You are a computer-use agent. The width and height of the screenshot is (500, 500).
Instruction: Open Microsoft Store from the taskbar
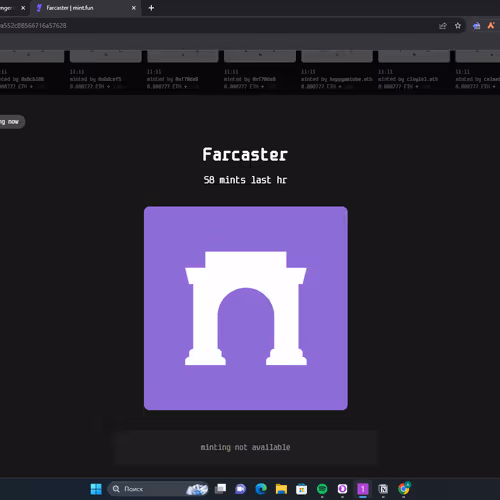[302, 489]
